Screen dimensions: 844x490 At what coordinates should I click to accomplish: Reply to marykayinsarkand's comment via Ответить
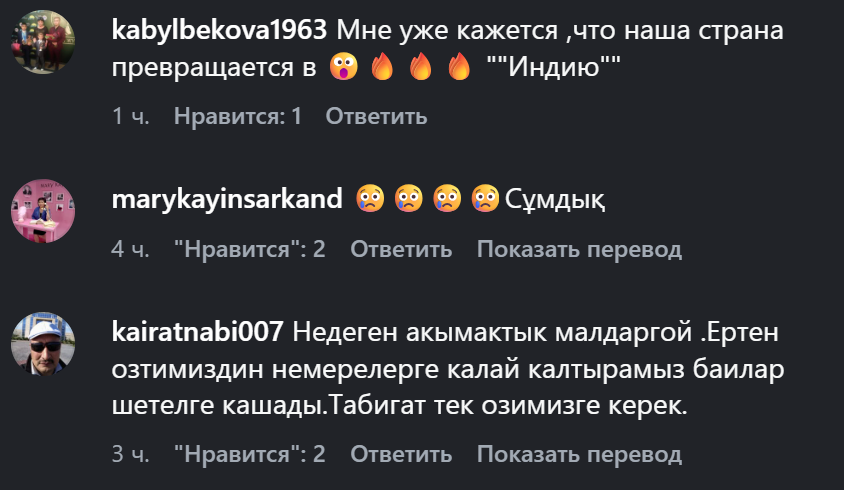tap(401, 249)
